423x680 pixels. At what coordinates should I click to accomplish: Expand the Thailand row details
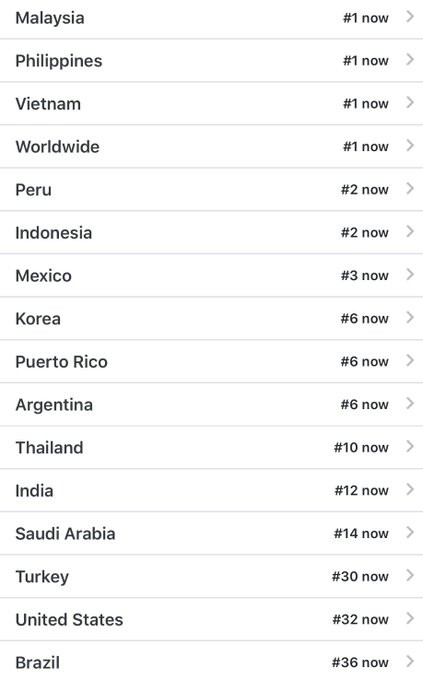(211, 448)
